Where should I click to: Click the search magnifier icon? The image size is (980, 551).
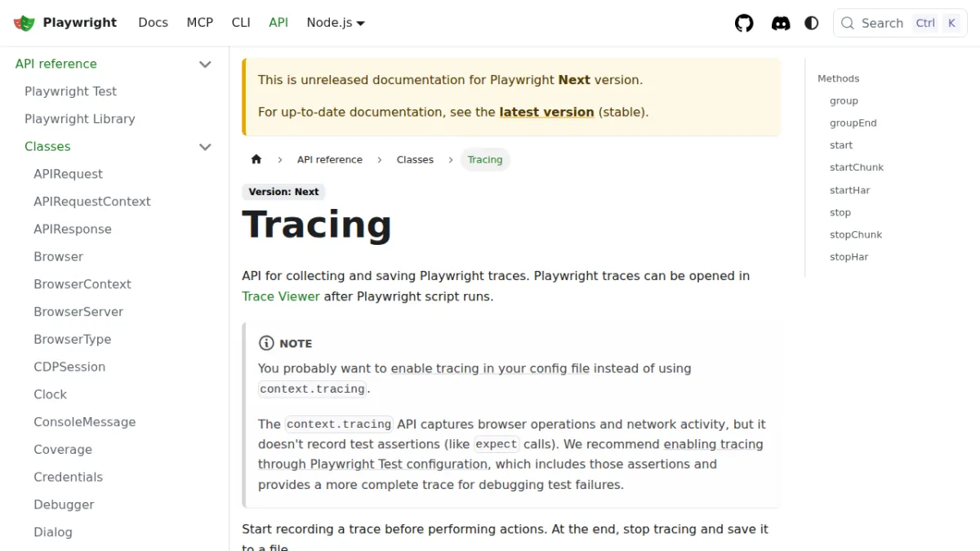pyautogui.click(x=848, y=23)
